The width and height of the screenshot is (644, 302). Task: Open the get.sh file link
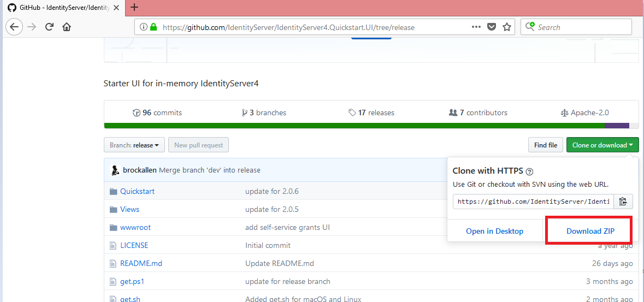point(130,299)
